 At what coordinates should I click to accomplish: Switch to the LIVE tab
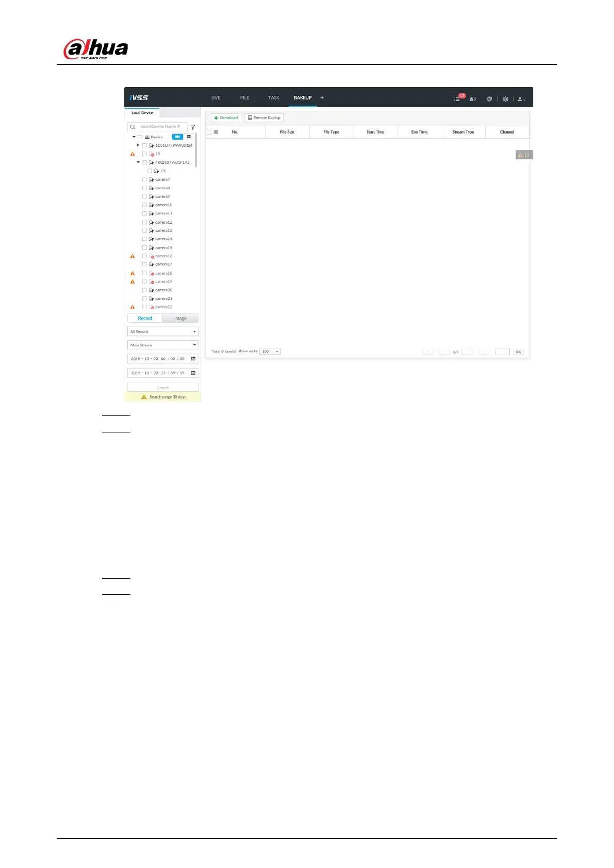click(x=216, y=98)
